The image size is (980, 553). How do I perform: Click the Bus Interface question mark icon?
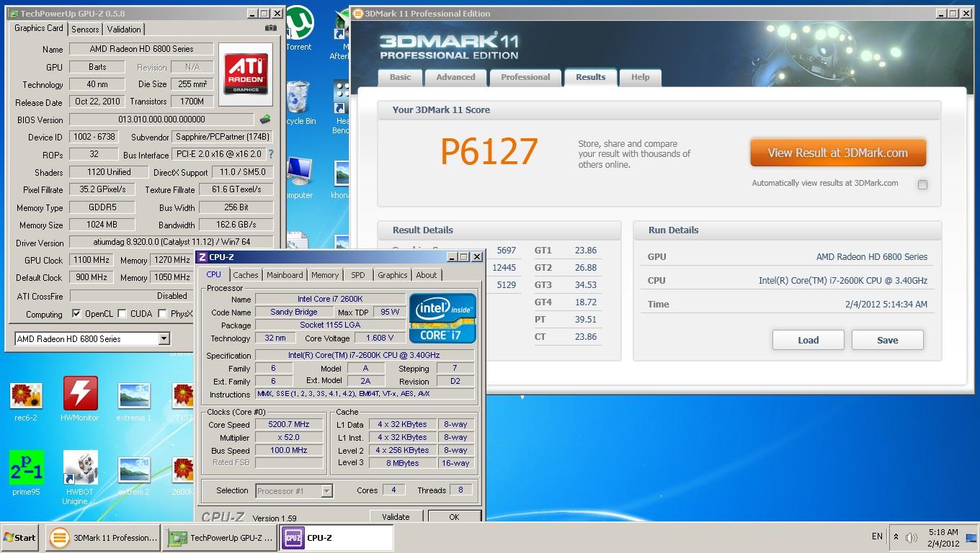coord(271,154)
